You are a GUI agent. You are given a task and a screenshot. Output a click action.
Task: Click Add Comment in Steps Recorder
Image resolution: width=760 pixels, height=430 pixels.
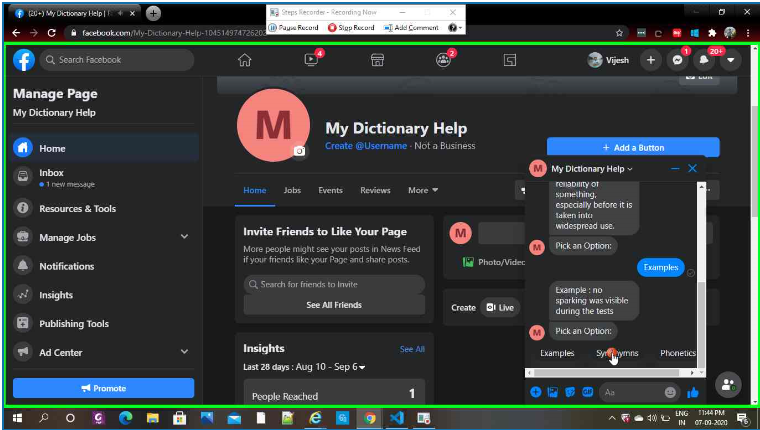411,28
